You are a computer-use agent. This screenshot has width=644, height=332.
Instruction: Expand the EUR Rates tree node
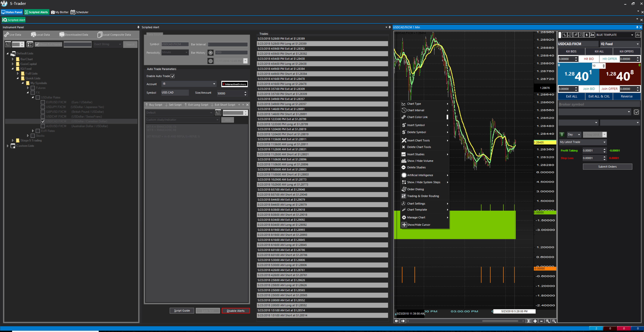33,131
